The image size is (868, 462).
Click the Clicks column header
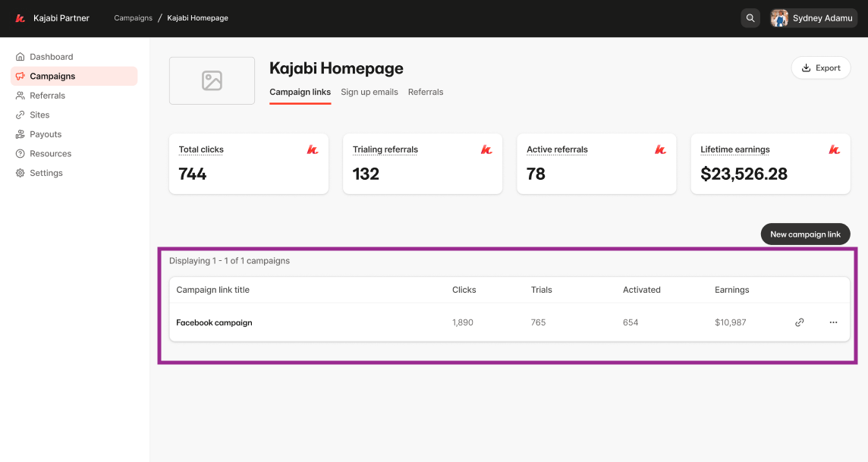(464, 289)
